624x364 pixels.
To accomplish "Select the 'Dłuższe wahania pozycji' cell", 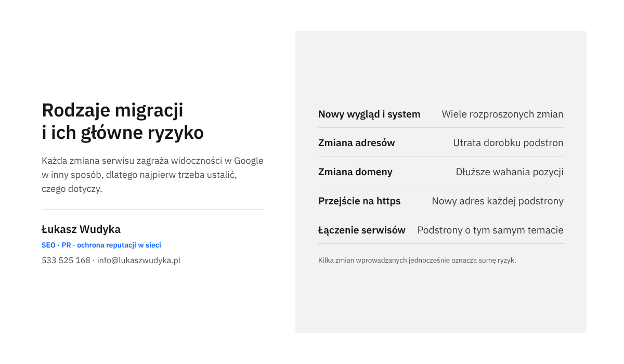I will click(x=510, y=172).
